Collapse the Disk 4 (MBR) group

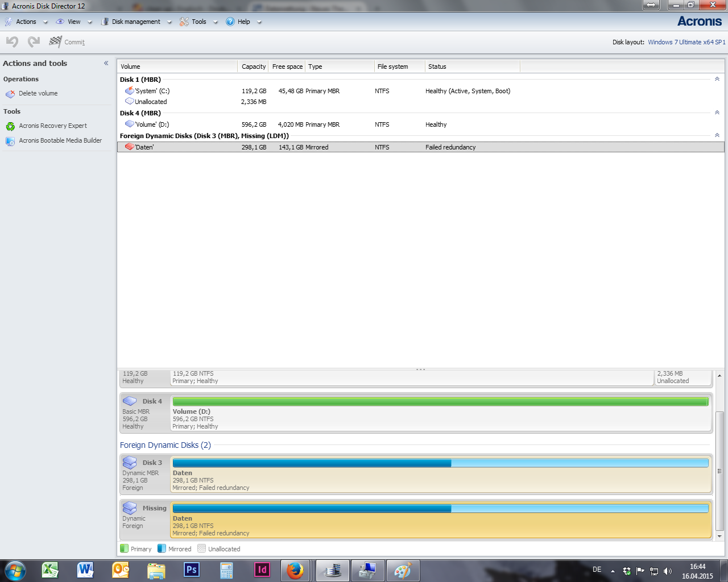tap(717, 113)
